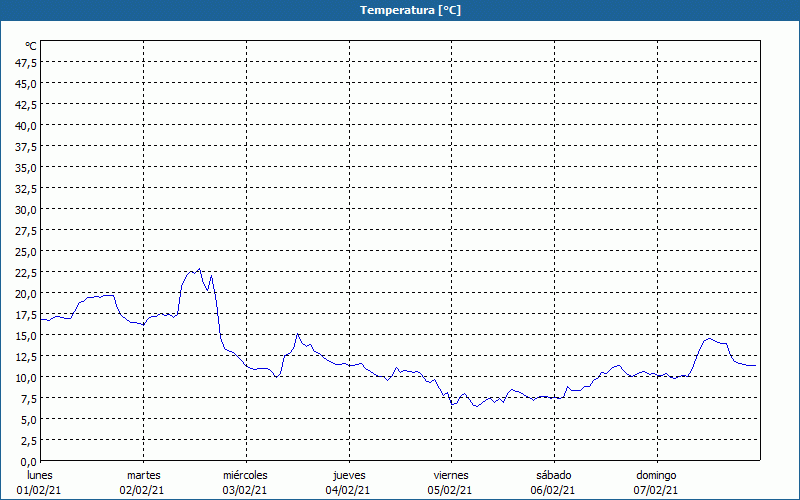
Task: Click the 0,0 y-axis value
Action: (x=29, y=461)
